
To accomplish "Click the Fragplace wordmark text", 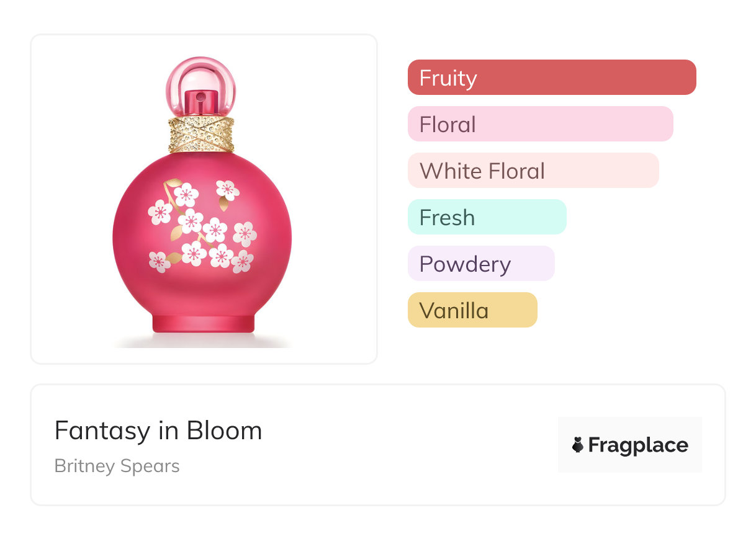I will pyautogui.click(x=638, y=445).
